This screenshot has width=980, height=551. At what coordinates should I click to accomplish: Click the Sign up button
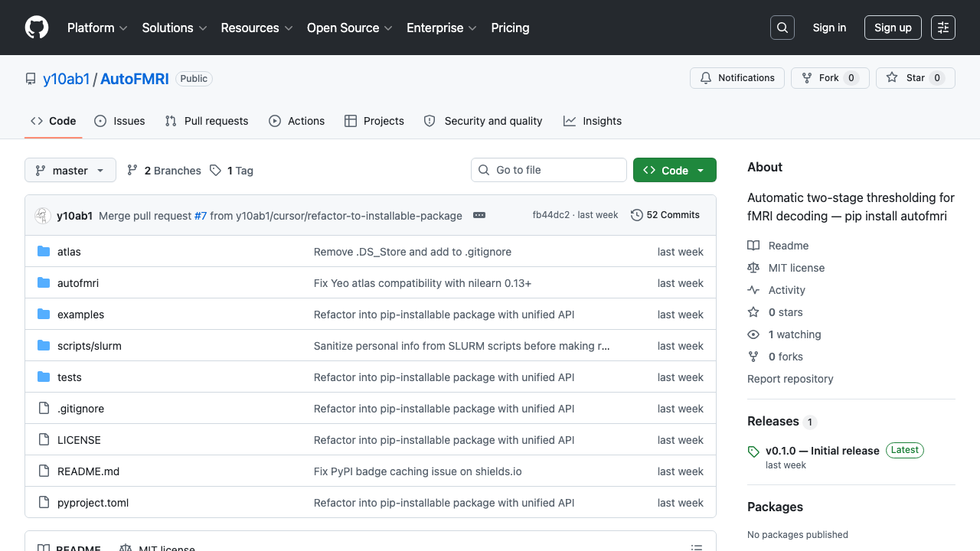(x=893, y=27)
